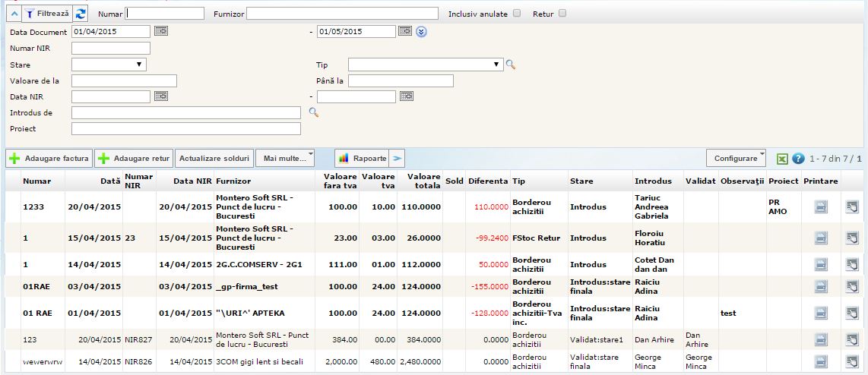The width and height of the screenshot is (868, 375).
Task: Tick the Retur checkbox
Action: [x=562, y=13]
